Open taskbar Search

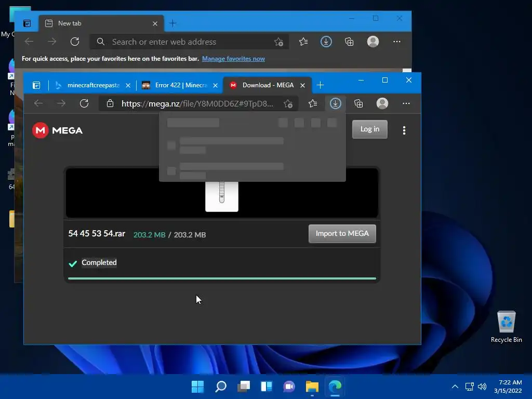coord(220,386)
